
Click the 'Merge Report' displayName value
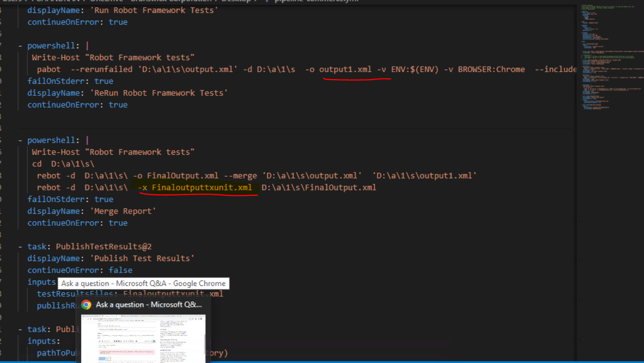(123, 211)
